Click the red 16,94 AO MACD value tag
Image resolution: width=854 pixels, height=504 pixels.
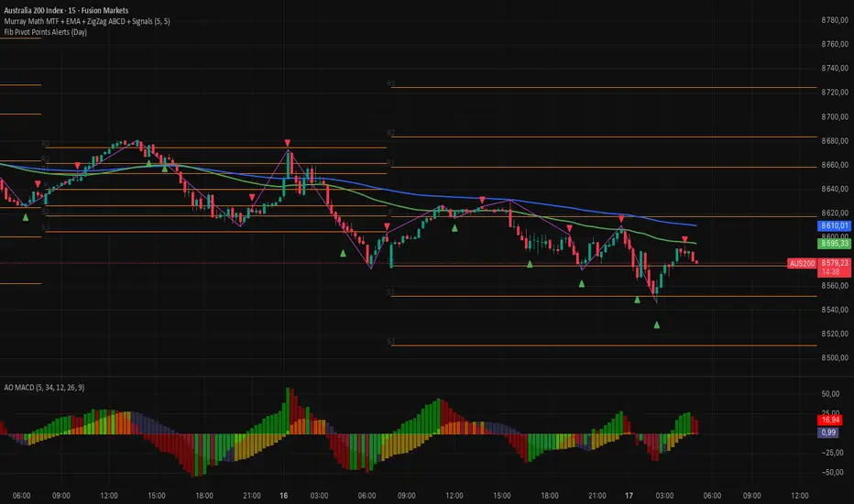(830, 420)
